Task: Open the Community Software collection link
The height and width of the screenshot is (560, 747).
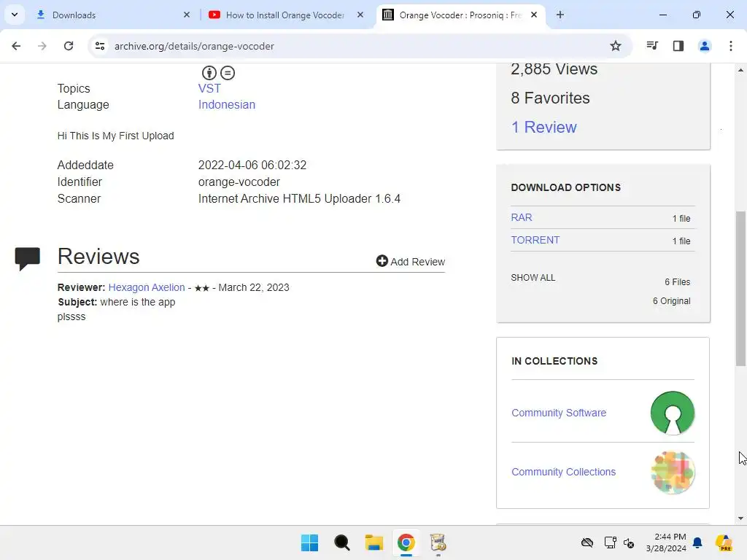Action: (x=559, y=413)
